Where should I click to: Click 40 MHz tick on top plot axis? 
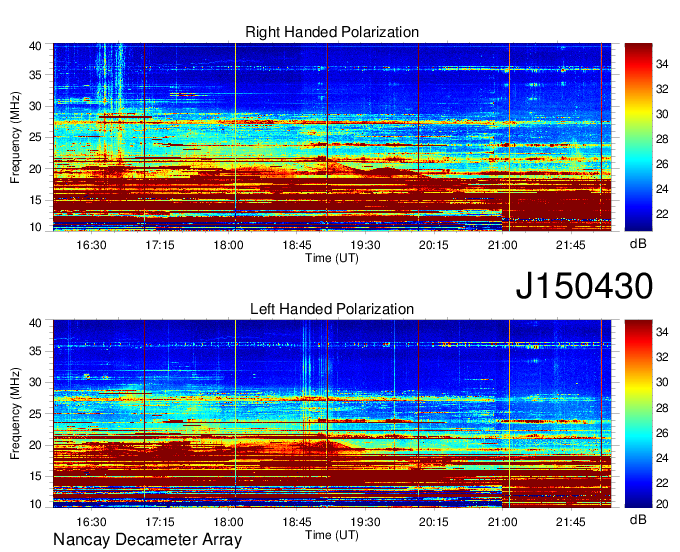click(x=35, y=46)
